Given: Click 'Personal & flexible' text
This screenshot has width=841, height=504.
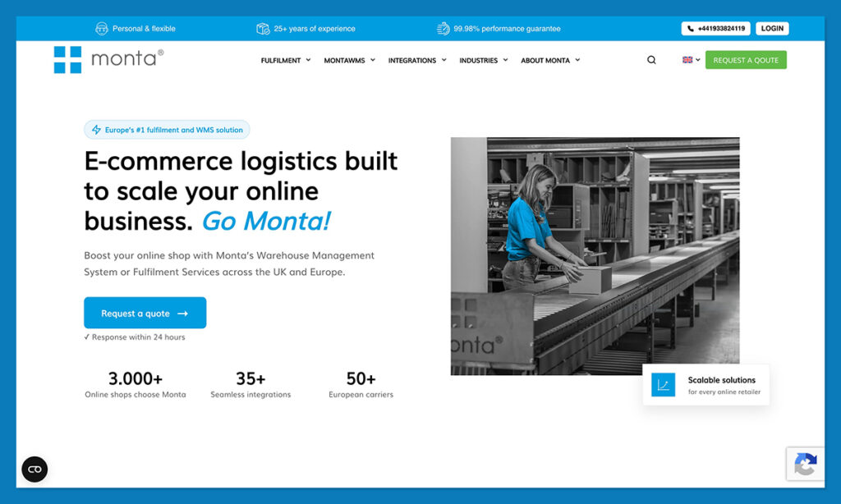Looking at the screenshot, I should (144, 29).
